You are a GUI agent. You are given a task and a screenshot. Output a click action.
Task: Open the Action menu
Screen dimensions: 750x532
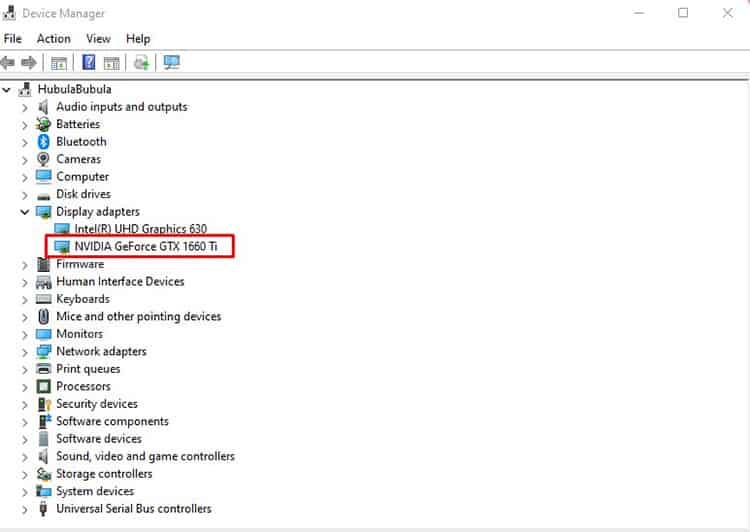tap(54, 39)
